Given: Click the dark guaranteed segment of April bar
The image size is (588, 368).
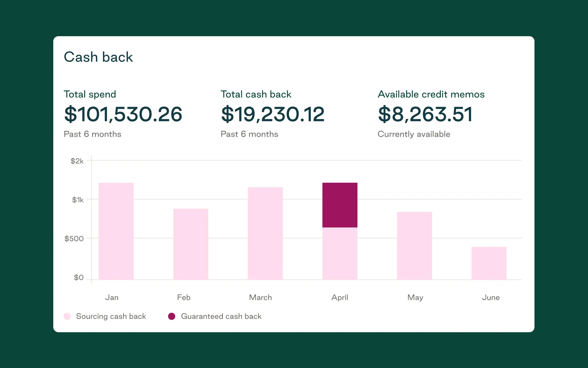Looking at the screenshot, I should (x=340, y=205).
